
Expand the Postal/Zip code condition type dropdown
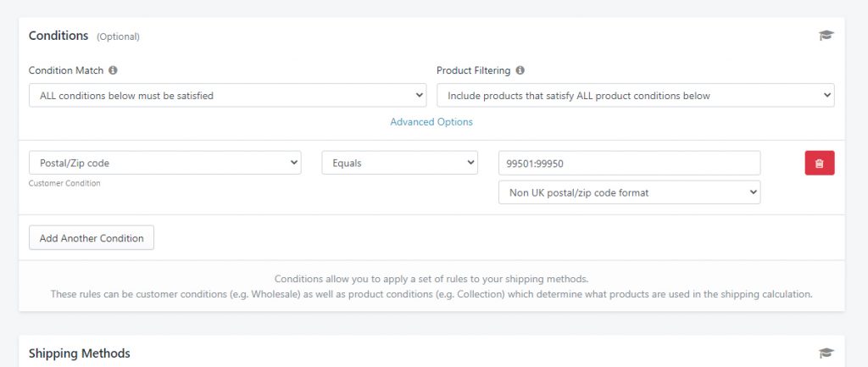165,163
